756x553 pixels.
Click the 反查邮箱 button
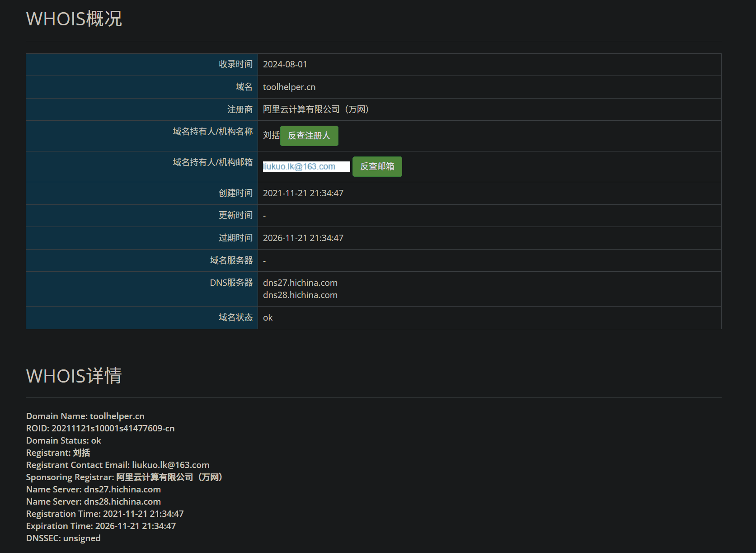(x=377, y=166)
